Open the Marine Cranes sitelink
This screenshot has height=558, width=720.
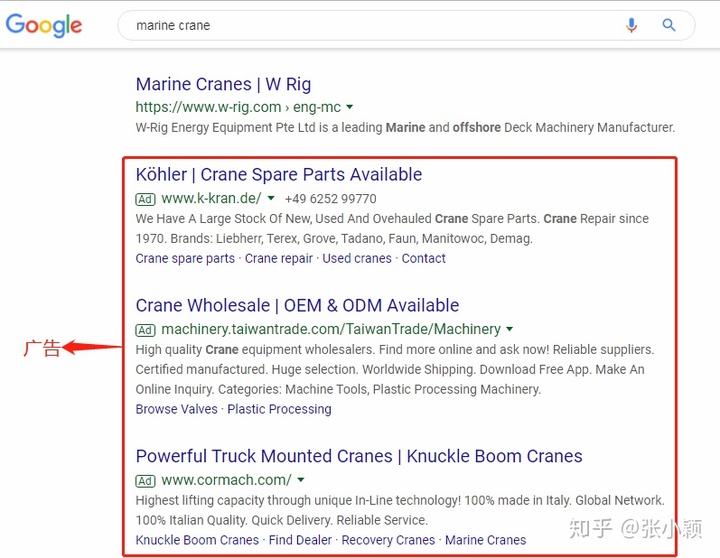click(485, 540)
